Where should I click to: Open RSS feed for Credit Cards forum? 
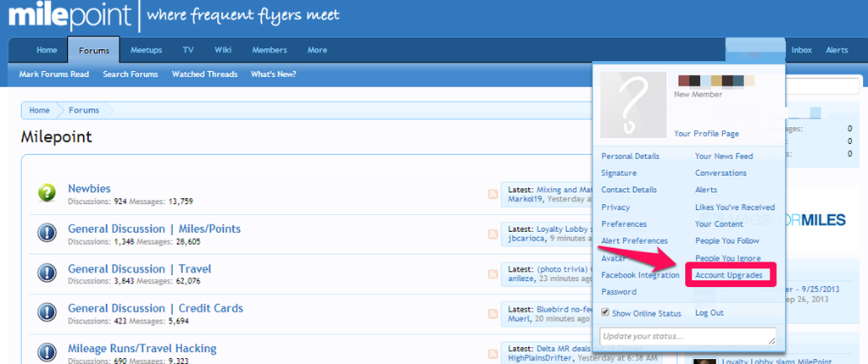(492, 314)
